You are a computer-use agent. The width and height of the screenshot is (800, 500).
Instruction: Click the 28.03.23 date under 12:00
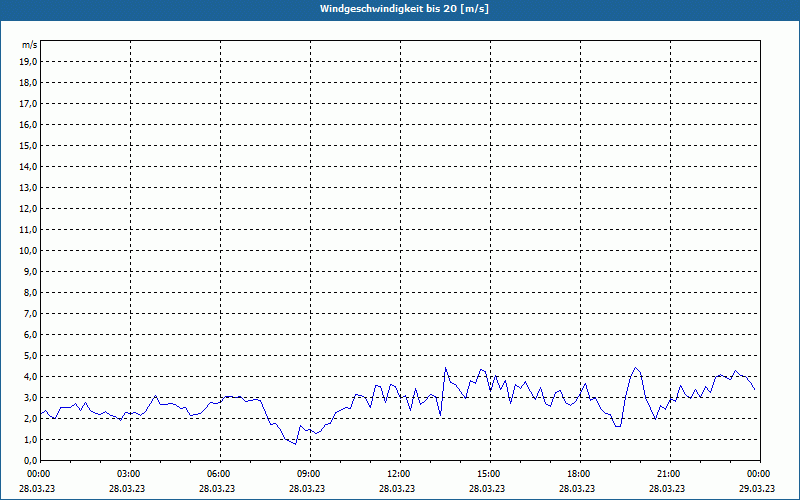coord(397,488)
